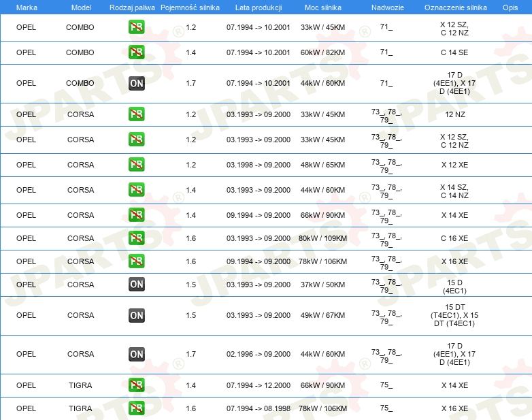
Task: Click petrol icon in Corsa X 12 XE row
Action: [x=136, y=164]
